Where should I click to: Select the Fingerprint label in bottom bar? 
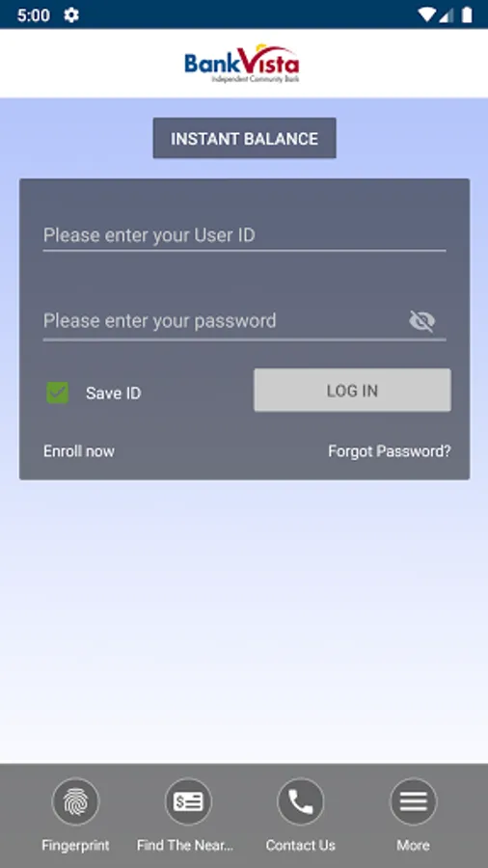76,845
